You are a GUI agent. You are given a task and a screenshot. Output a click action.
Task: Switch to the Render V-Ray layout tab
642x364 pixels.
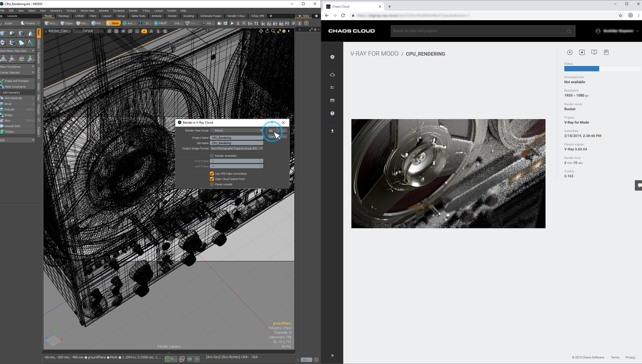tap(236, 16)
